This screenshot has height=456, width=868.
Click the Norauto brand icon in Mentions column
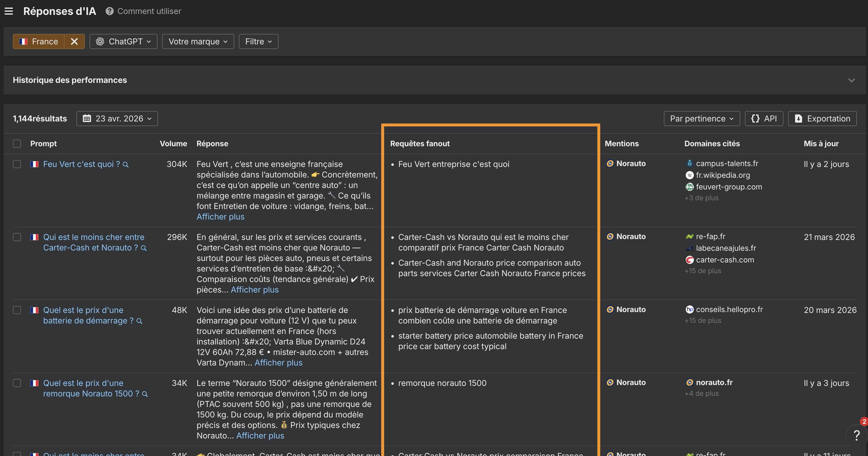click(x=610, y=163)
